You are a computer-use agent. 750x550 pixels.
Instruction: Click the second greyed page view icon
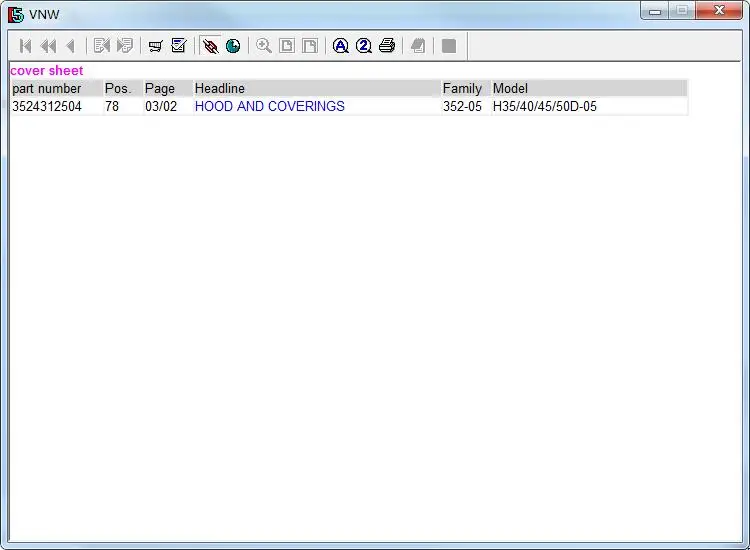pyautogui.click(x=310, y=46)
